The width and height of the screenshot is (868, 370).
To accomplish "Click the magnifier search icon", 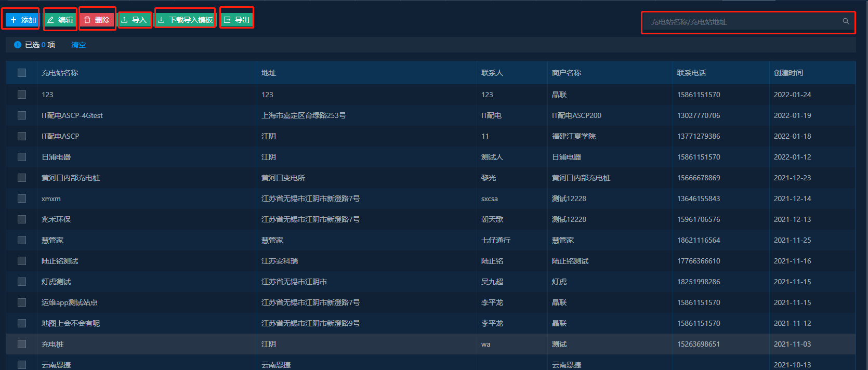I will (846, 21).
